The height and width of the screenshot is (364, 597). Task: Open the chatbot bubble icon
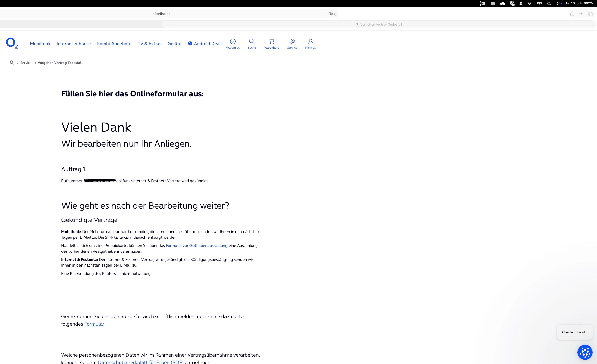click(x=585, y=352)
